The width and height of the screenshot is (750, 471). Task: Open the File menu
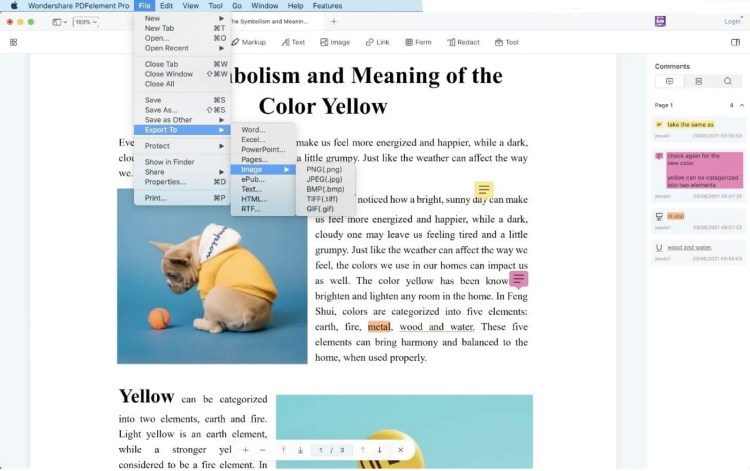click(x=144, y=6)
